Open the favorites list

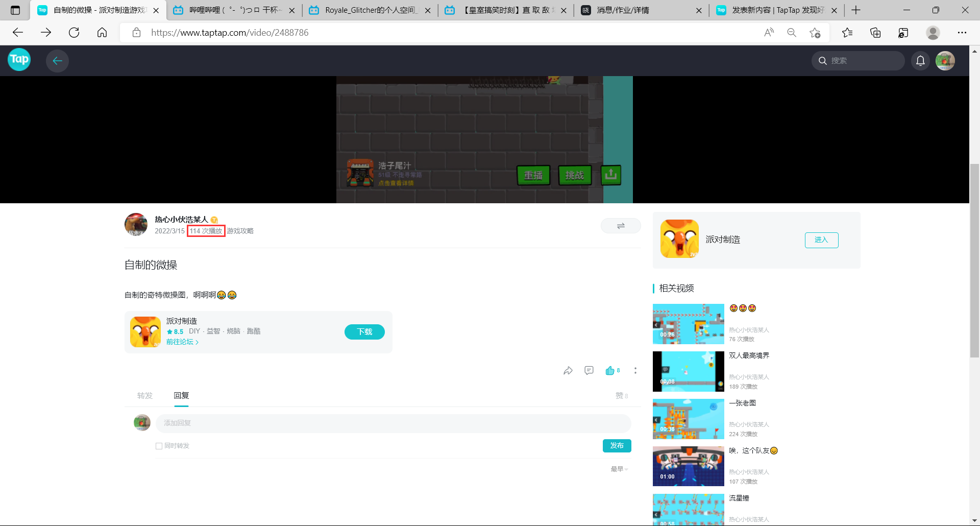click(847, 33)
